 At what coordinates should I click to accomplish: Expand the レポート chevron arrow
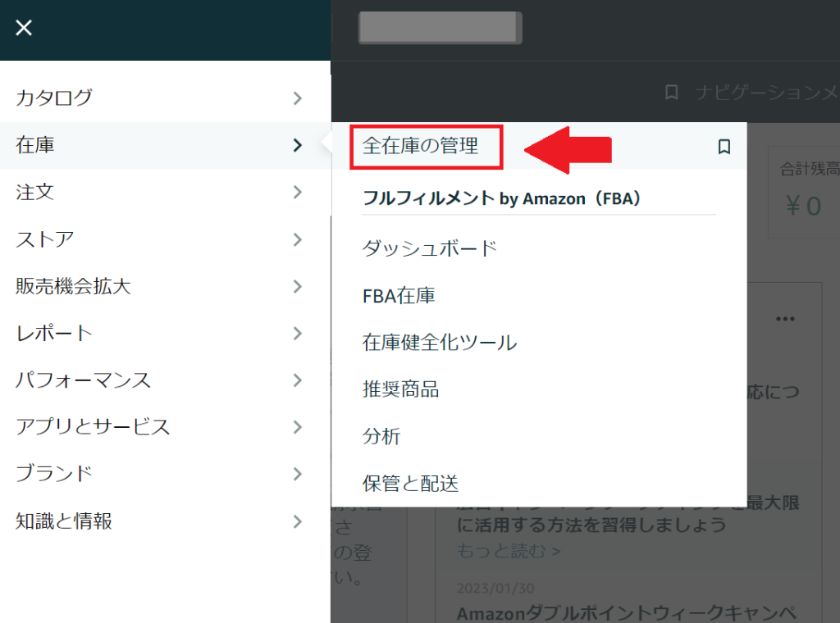pyautogui.click(x=298, y=334)
